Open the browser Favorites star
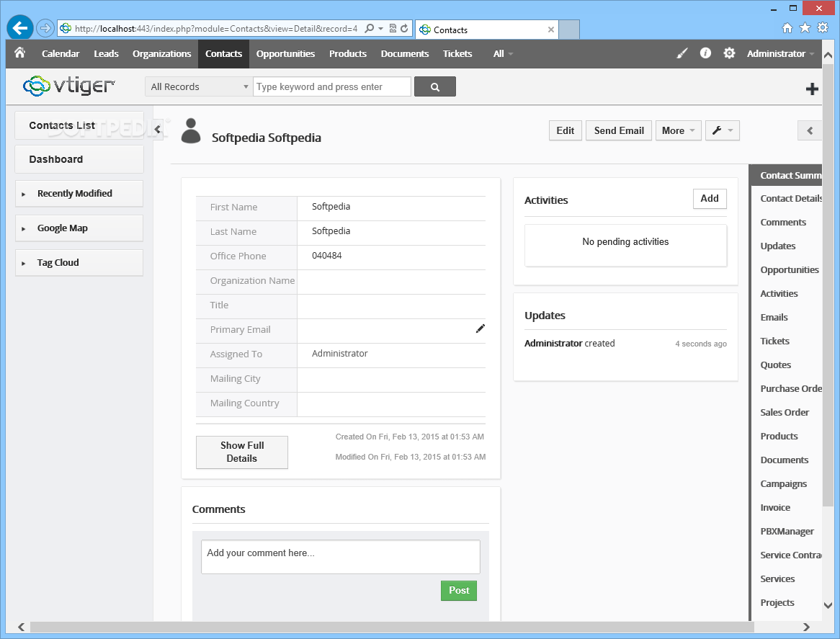This screenshot has height=639, width=840. pos(805,28)
